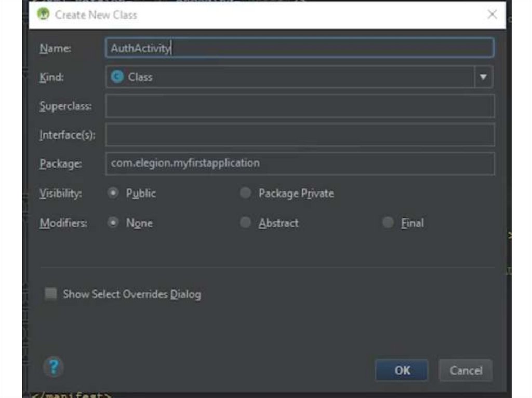Select Package Private visibility option
Screen dimensions: 532x398
(245, 193)
